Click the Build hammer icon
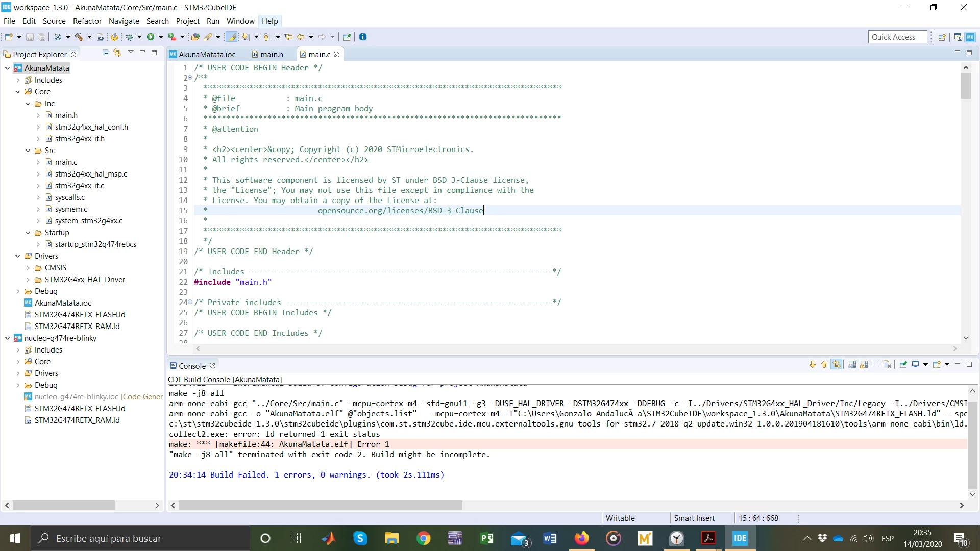The height and width of the screenshot is (551, 980). coord(79,37)
